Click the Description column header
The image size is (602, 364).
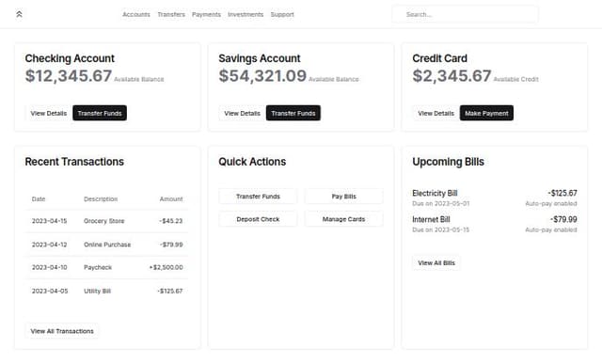coord(101,198)
